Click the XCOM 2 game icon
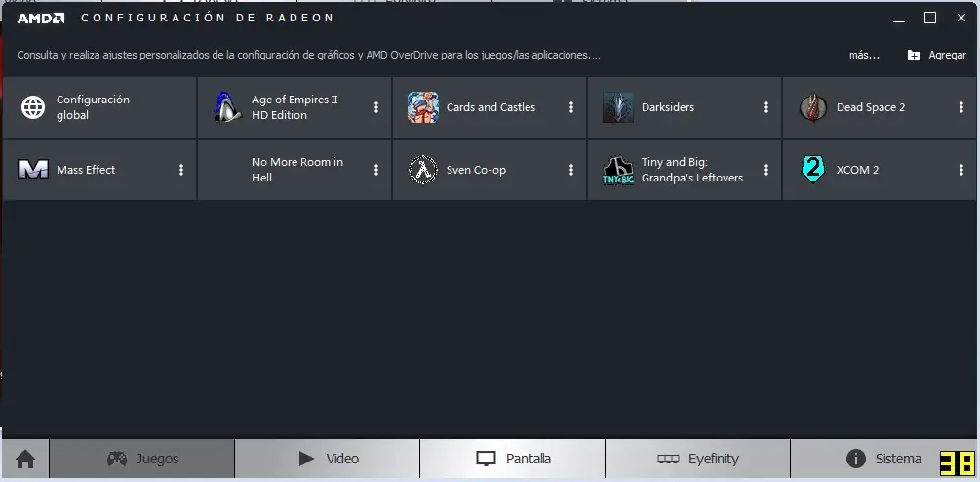This screenshot has height=482, width=980. [x=813, y=170]
